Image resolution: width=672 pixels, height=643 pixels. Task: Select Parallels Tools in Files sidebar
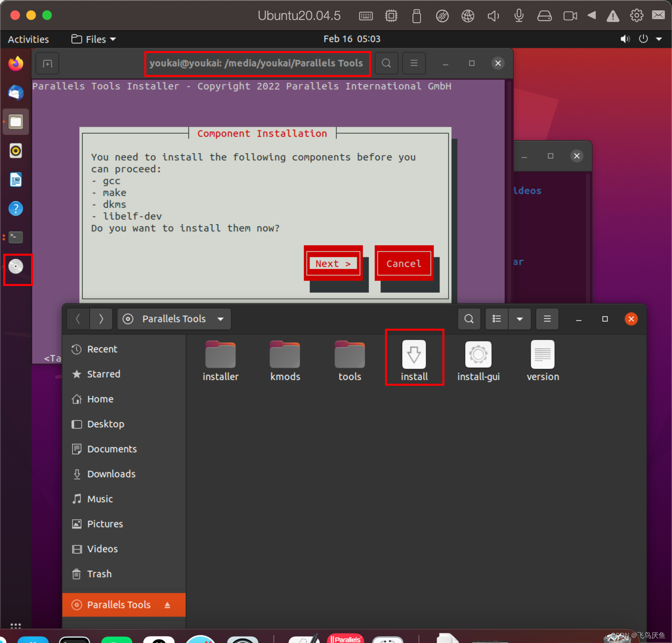(124, 605)
